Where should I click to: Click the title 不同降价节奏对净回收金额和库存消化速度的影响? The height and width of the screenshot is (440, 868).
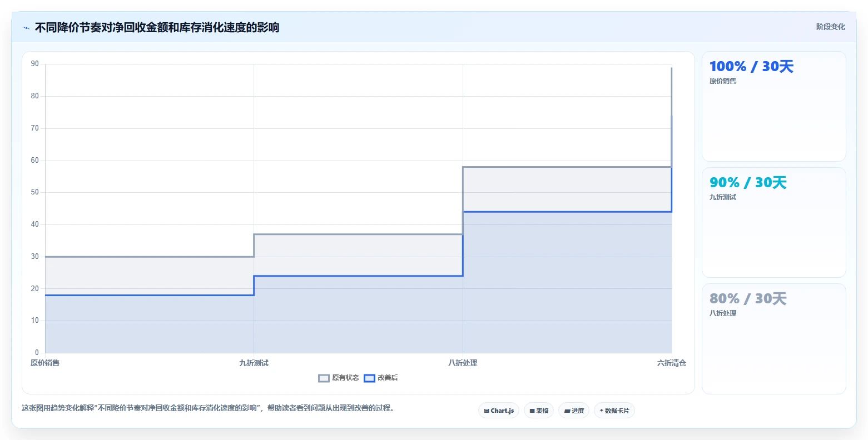[x=157, y=27]
